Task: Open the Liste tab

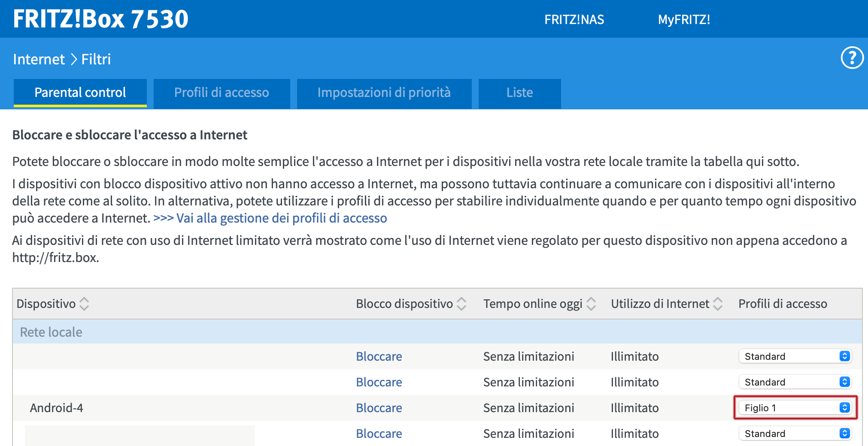Action: [x=519, y=93]
